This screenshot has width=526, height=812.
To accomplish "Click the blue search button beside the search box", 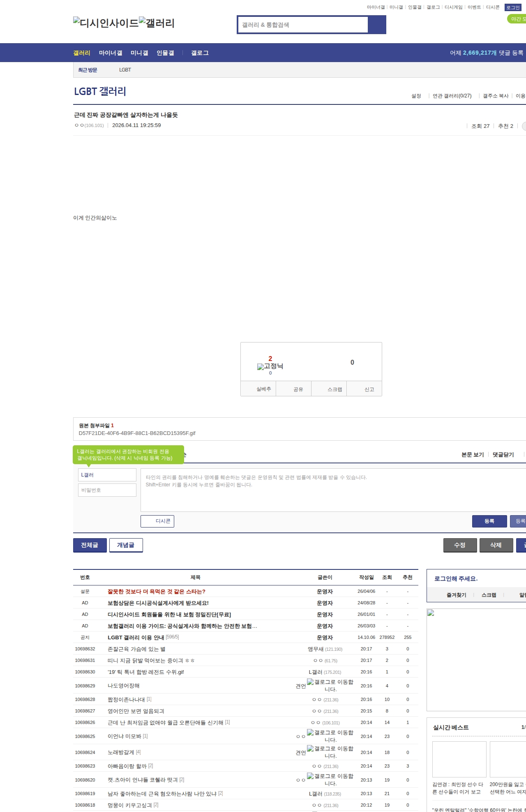I will pyautogui.click(x=377, y=25).
